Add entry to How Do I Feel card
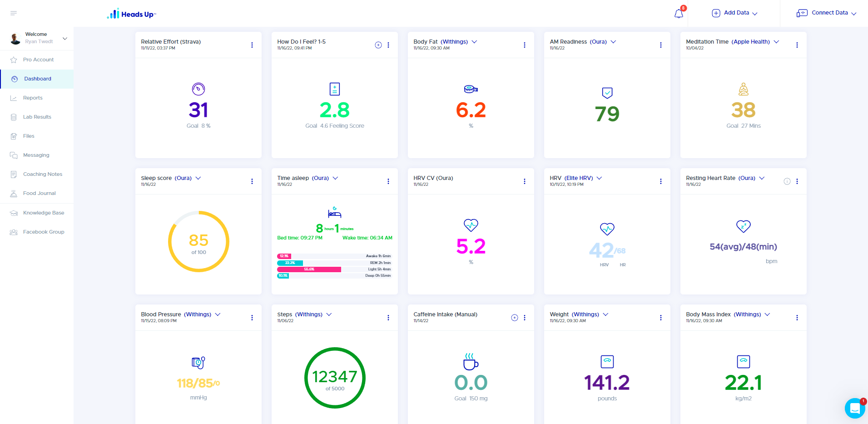The width and height of the screenshot is (868, 424). 378,45
